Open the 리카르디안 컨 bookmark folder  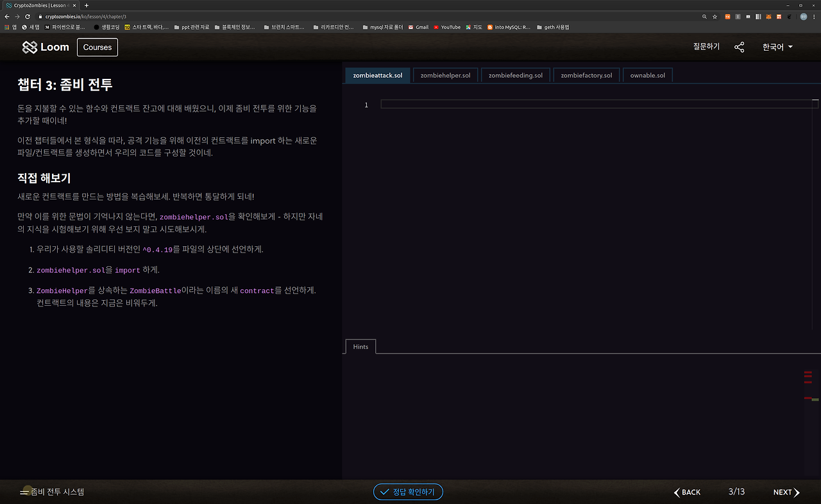pyautogui.click(x=334, y=27)
